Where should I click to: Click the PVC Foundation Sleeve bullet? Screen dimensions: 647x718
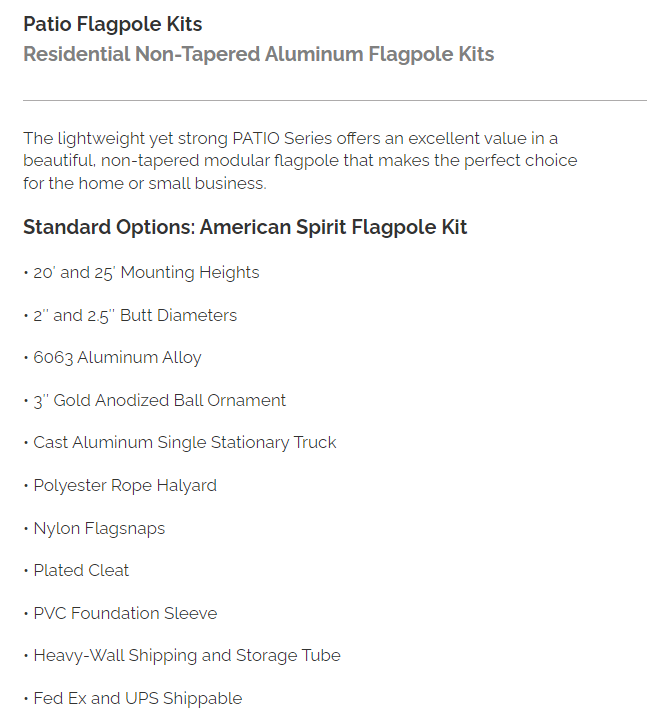click(125, 614)
